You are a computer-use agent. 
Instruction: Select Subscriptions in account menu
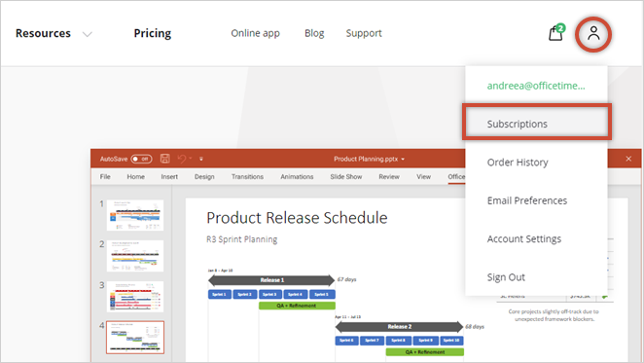536,124
